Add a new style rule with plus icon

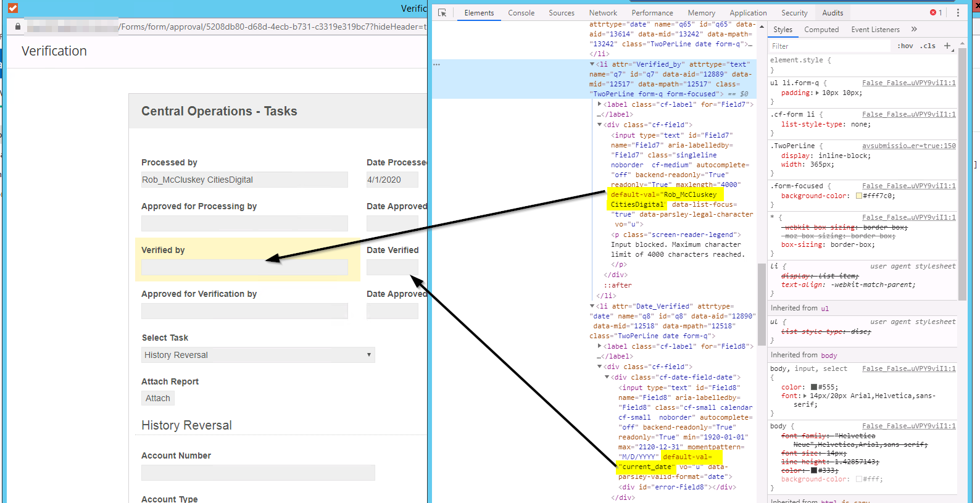point(947,46)
